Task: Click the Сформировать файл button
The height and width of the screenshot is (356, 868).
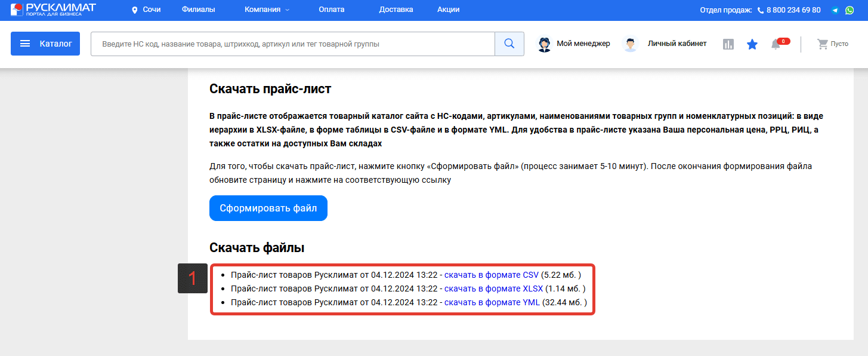Action: click(x=268, y=208)
